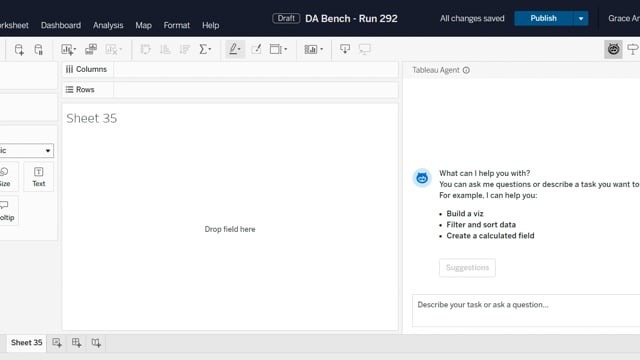Click the Text card on Marks

click(39, 177)
